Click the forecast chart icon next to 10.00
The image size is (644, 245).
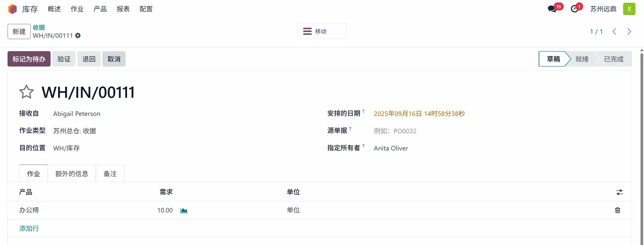[x=184, y=210]
